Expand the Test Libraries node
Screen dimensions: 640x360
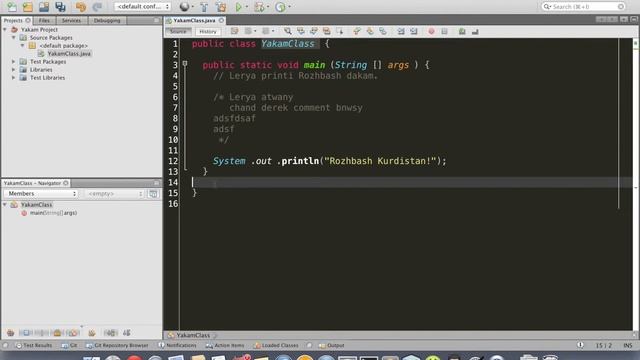(x=13, y=78)
